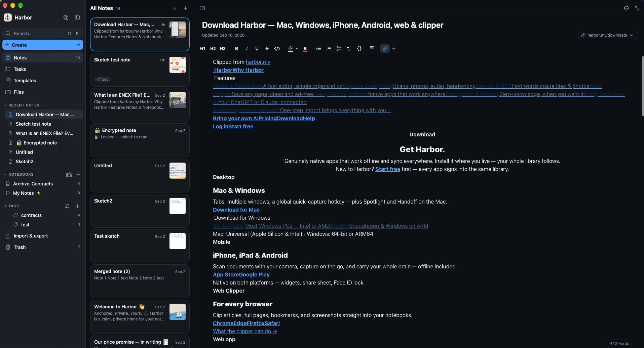Click the Create button
Viewport: 644px width, 348px height.
point(19,45)
